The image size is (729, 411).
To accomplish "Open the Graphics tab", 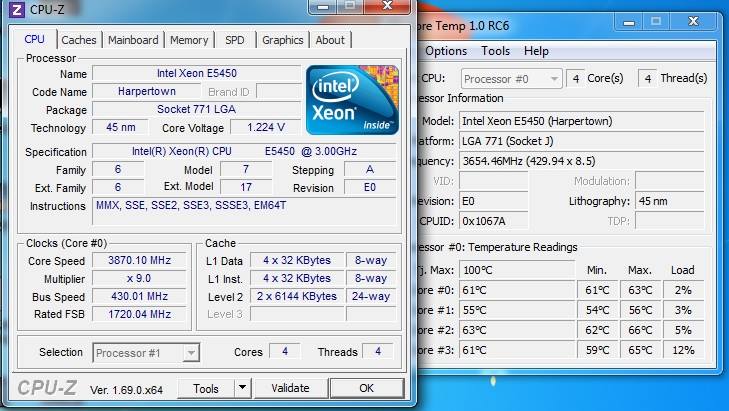I will click(283, 40).
